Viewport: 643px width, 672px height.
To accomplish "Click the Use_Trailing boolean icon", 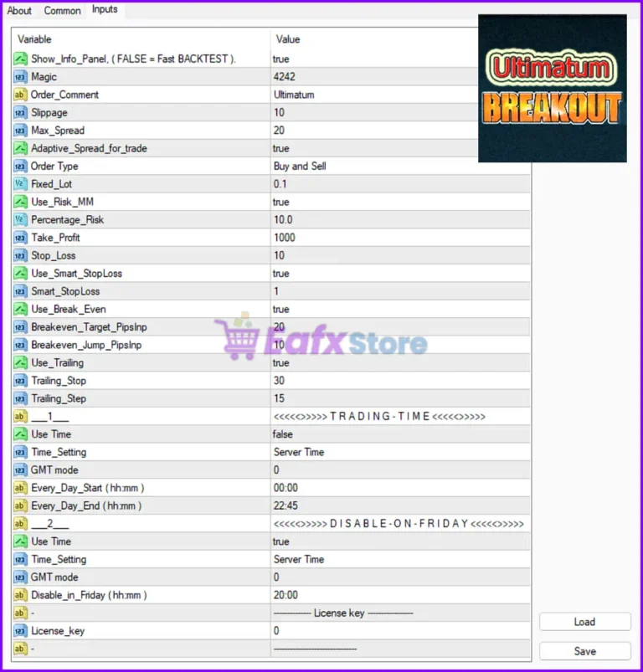I will click(x=20, y=362).
